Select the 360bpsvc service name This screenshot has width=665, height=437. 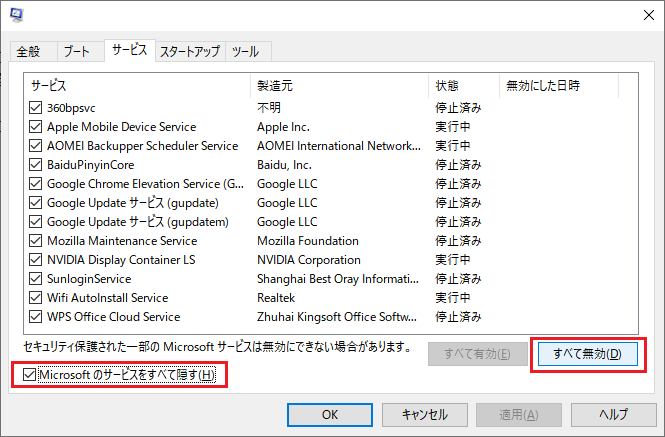pyautogui.click(x=71, y=108)
